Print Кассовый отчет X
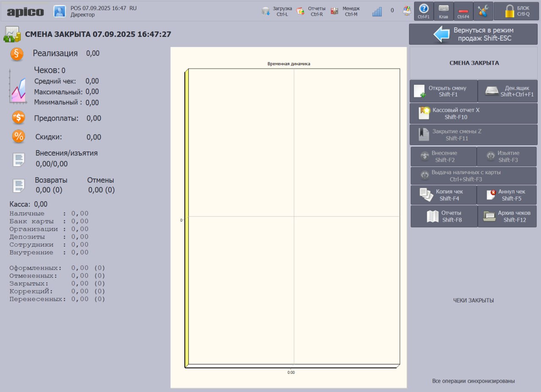The width and height of the screenshot is (541, 392). coord(473,113)
